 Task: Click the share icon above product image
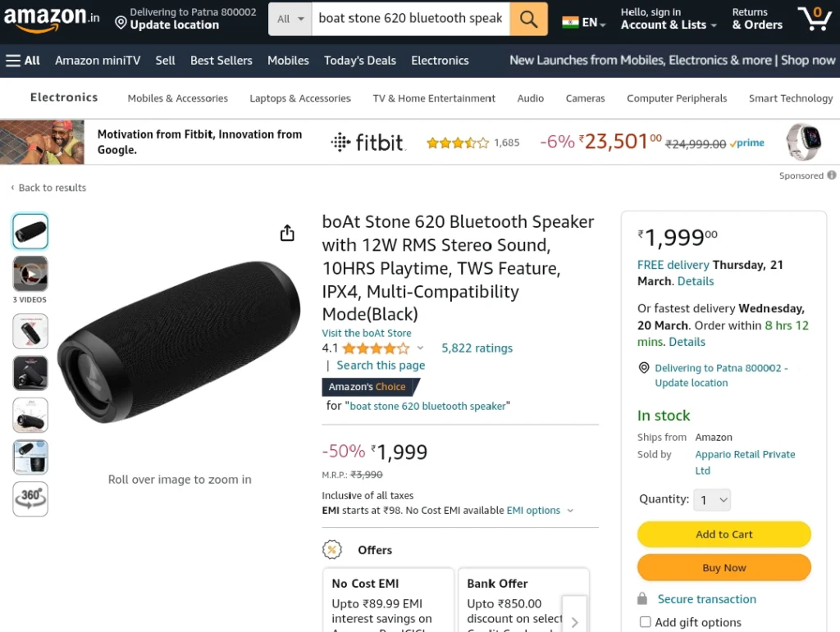coord(287,233)
